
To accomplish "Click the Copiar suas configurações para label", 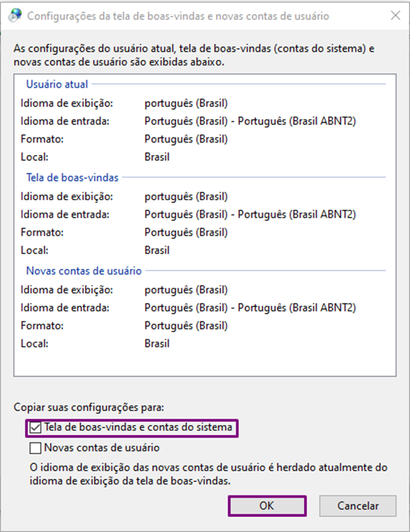I will pyautogui.click(x=89, y=407).
